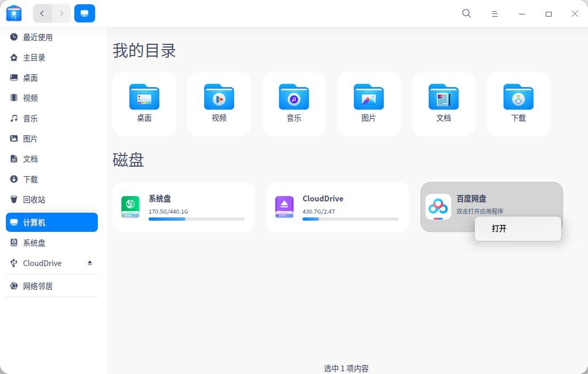Click the 百度网盘 app icon
This screenshot has height=374, width=588.
(x=438, y=207)
